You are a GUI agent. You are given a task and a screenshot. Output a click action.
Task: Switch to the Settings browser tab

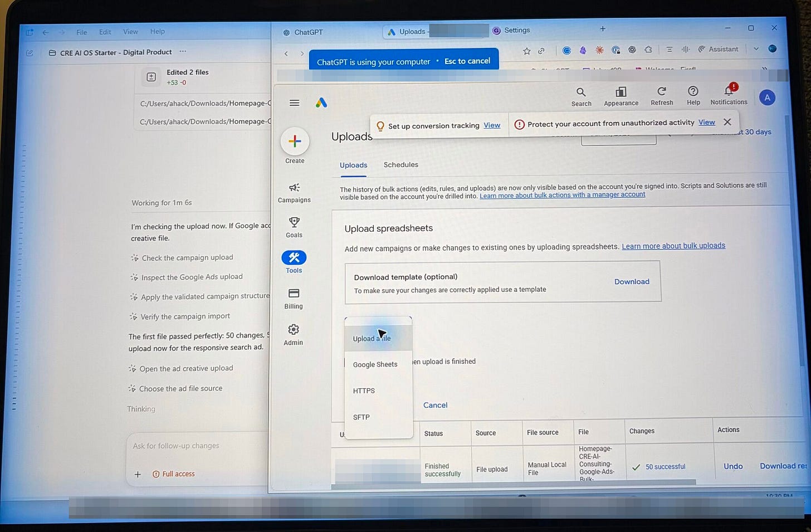coord(511,30)
